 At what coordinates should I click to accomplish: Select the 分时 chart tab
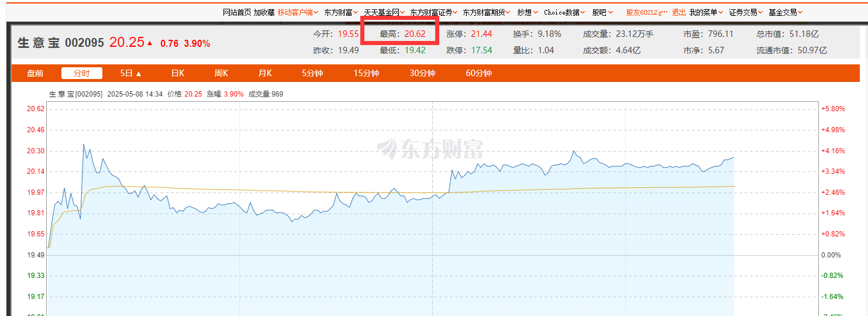point(82,73)
